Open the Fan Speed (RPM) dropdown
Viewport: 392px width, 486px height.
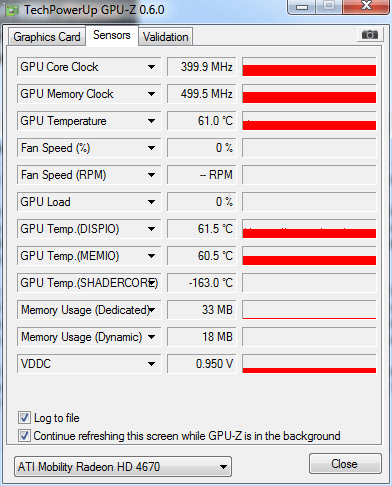pos(151,175)
